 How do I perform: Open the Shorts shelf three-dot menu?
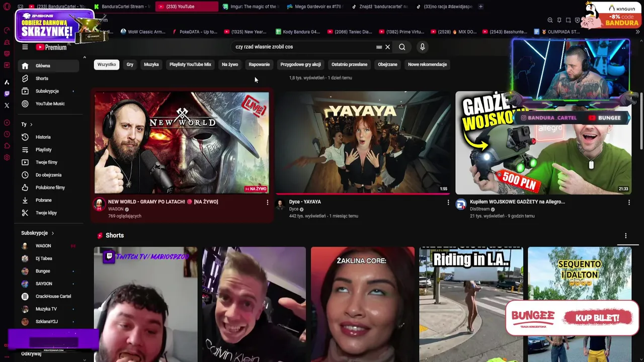click(x=625, y=236)
